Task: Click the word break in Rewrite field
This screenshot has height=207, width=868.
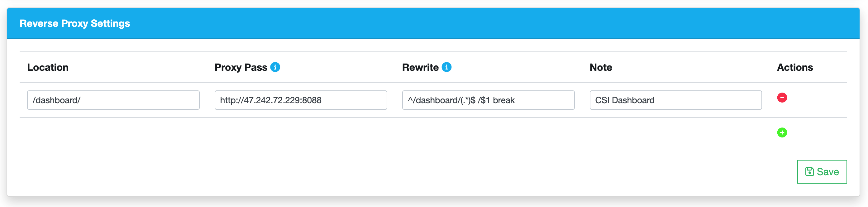Action: [503, 100]
